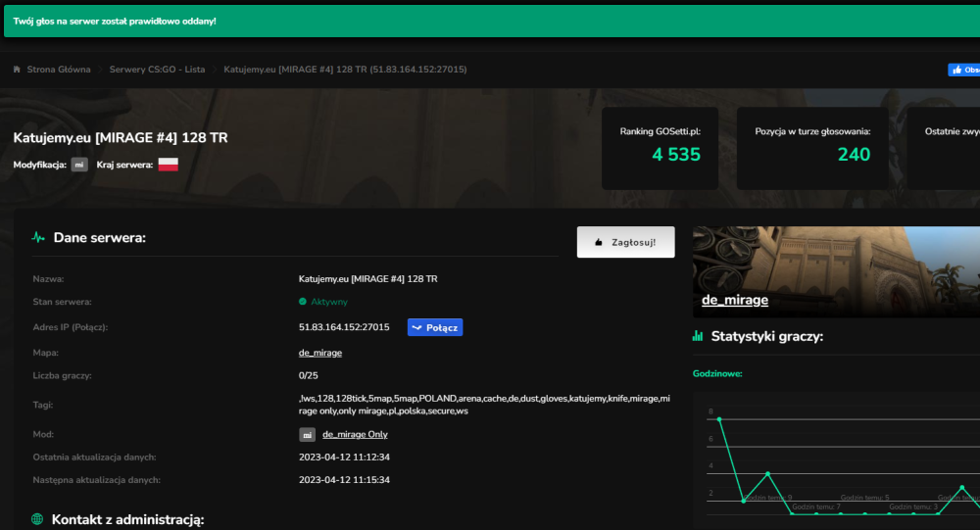Connect with the Połącz button
This screenshot has width=980, height=530.
[435, 327]
